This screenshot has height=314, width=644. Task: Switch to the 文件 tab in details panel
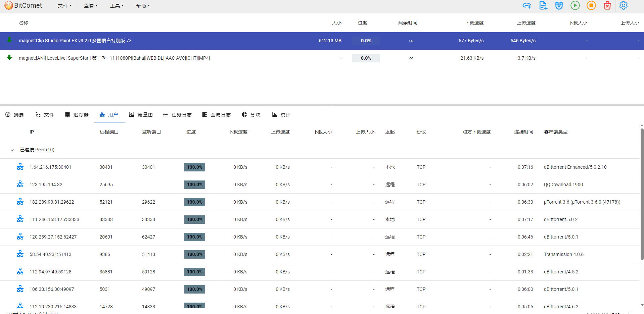point(45,115)
